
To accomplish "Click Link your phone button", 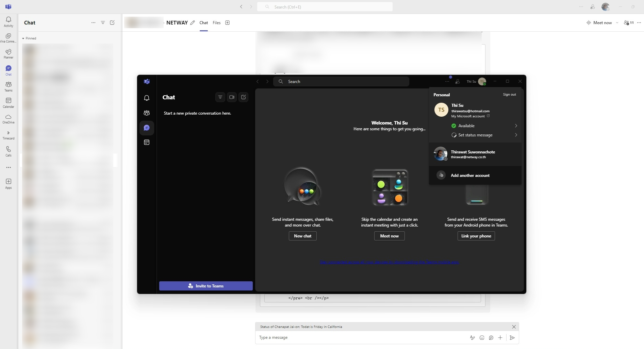I will point(476,236).
